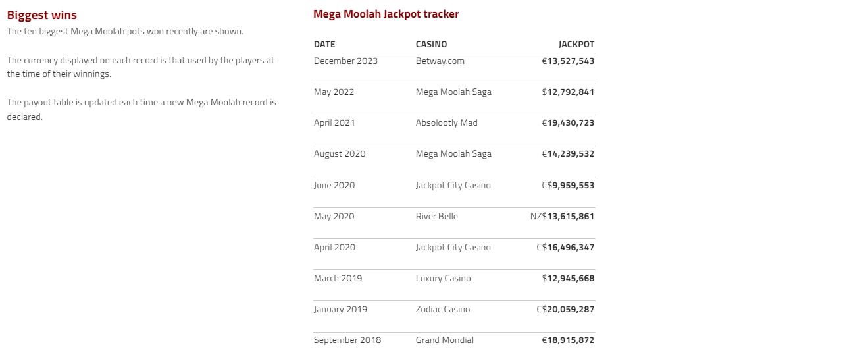Image resolution: width=868 pixels, height=353 pixels.
Task: Click the River Belle casino name
Action: pyautogui.click(x=436, y=216)
